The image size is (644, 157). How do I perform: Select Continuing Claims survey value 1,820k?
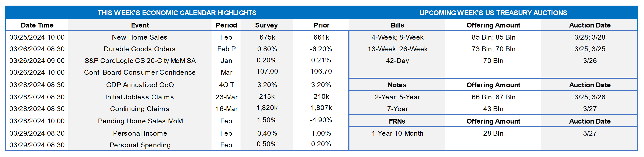(x=267, y=108)
